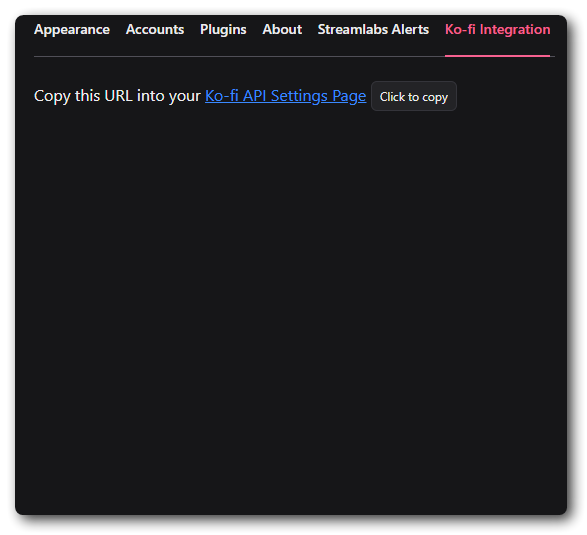
Task: Switch to the Appearance tab
Action: (x=72, y=30)
